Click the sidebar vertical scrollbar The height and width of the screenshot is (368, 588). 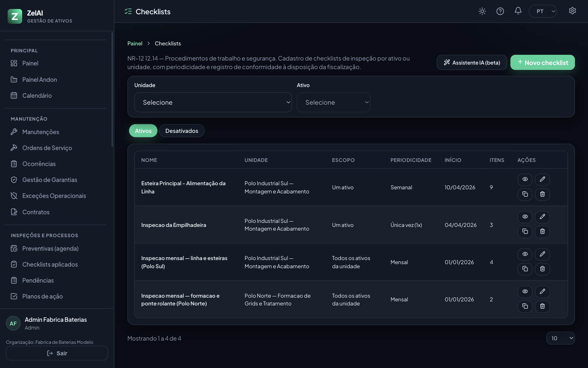[112, 90]
